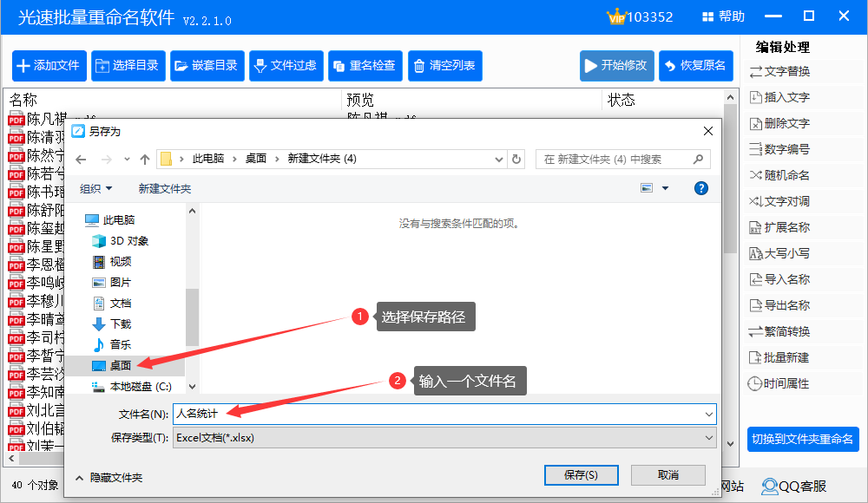Click the search box in dialog
Image resolution: width=868 pixels, height=503 pixels.
tap(622, 160)
